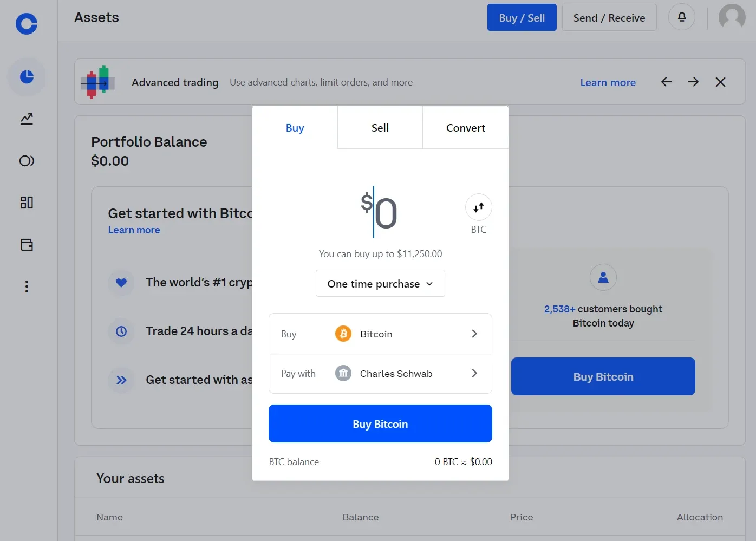
Task: Click the Buy / Sell header button
Action: pyautogui.click(x=522, y=17)
